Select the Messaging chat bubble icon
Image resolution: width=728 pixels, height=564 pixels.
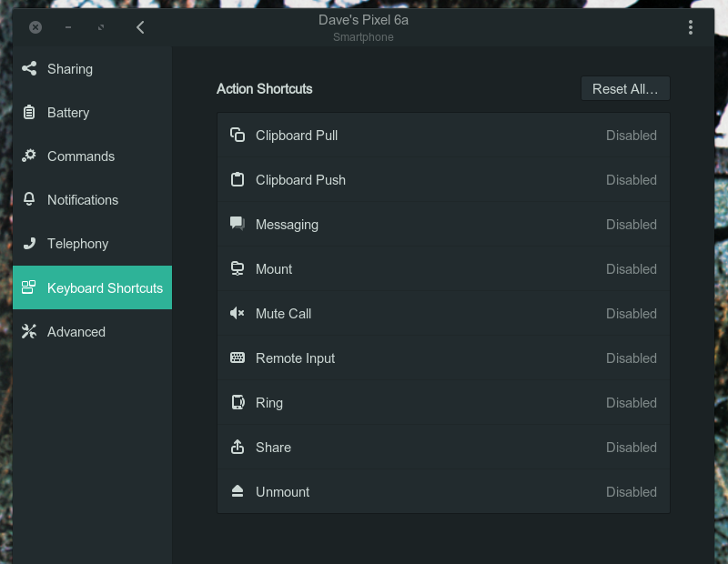[x=237, y=224]
